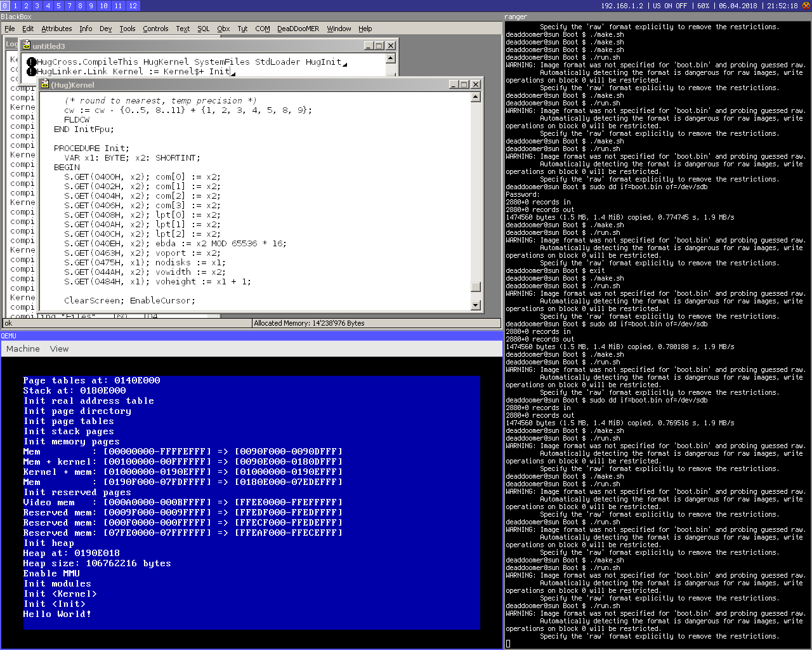812x650 pixels.
Task: Open the Dev menu
Action: [x=105, y=29]
